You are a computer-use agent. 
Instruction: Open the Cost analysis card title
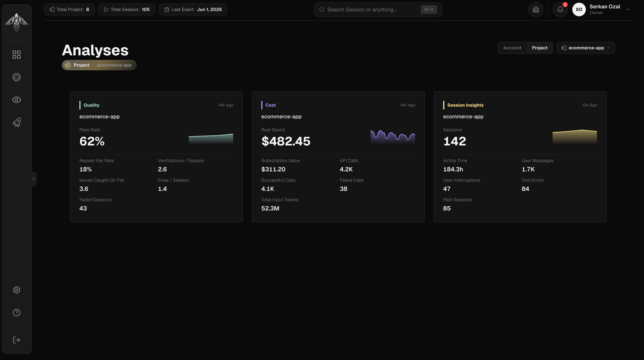click(x=270, y=105)
